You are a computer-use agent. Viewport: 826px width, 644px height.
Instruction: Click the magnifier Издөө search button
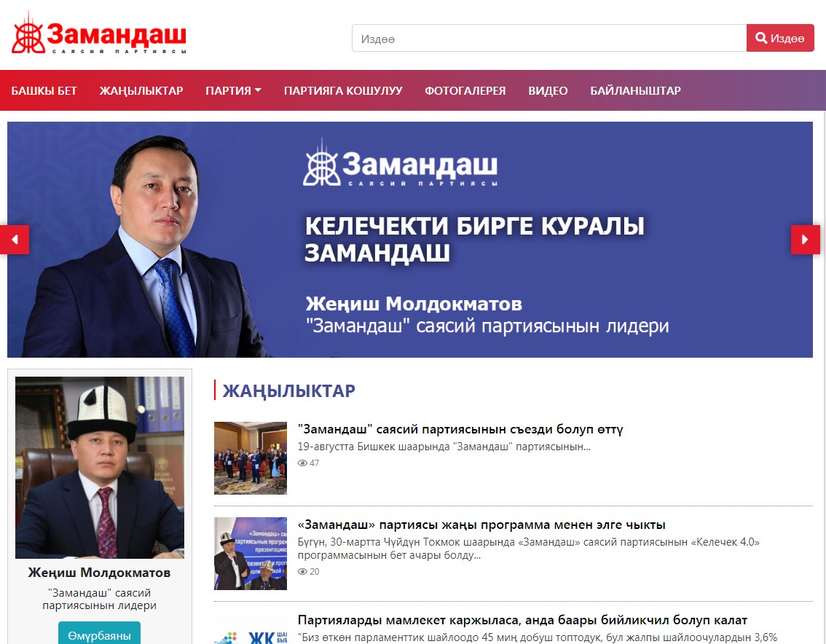click(x=779, y=38)
